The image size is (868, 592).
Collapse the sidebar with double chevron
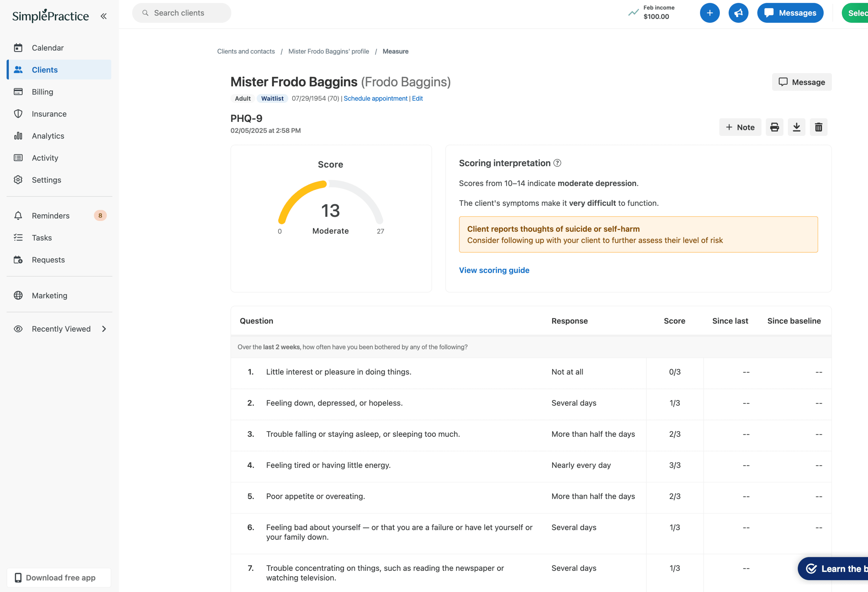(x=103, y=16)
